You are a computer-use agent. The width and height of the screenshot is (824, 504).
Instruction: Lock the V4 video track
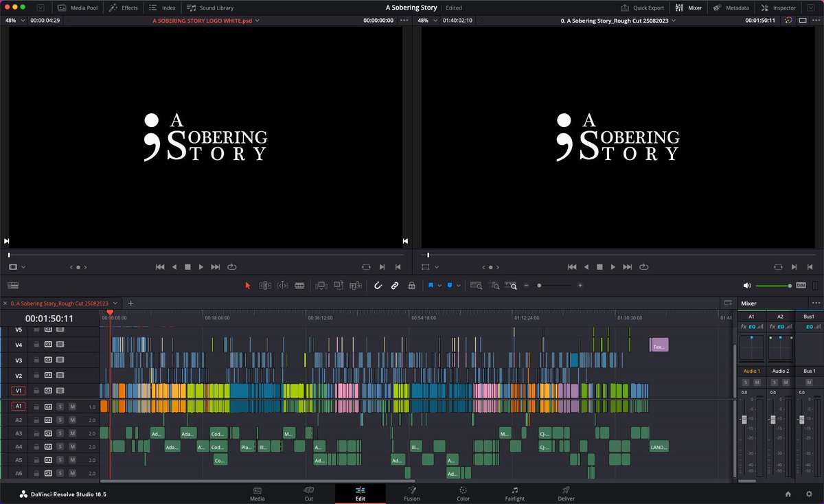pyautogui.click(x=36, y=345)
